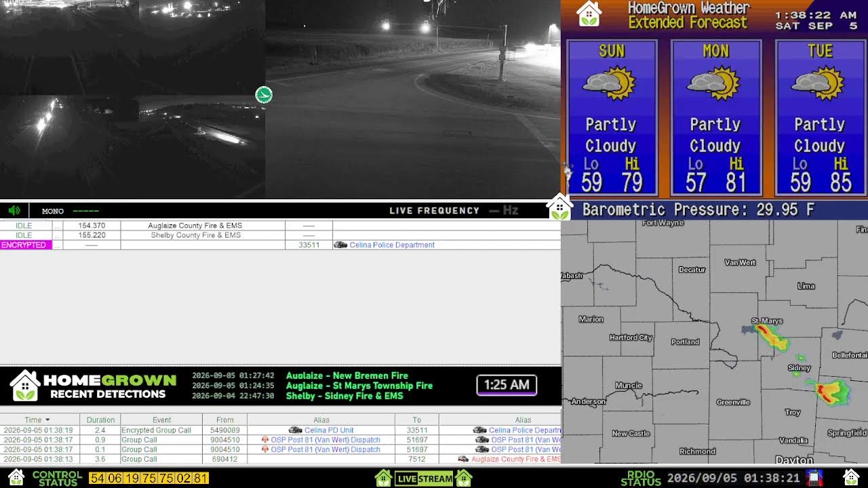Click MON partly cloudy weather icon

[x=715, y=83]
